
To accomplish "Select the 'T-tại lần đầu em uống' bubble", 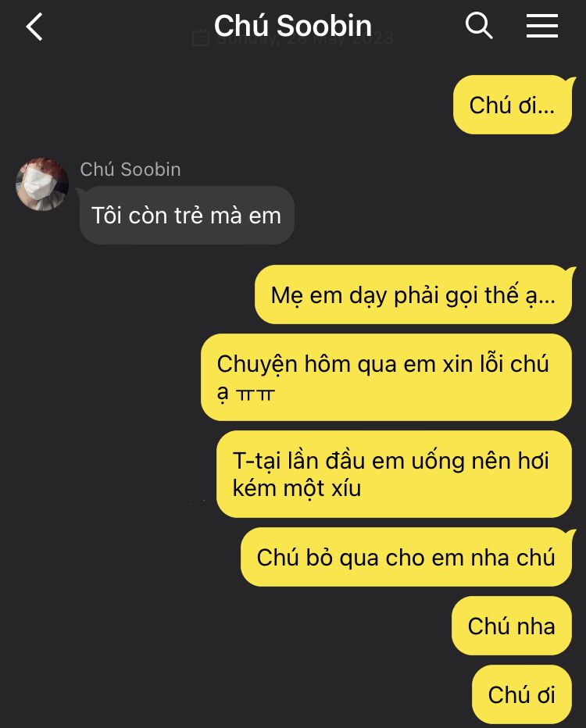I will [x=395, y=474].
